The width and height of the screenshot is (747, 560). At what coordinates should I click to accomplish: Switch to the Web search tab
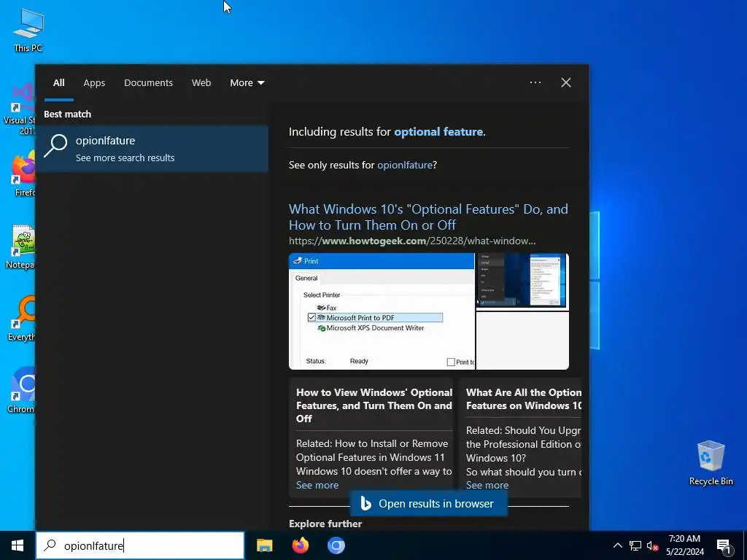201,83
